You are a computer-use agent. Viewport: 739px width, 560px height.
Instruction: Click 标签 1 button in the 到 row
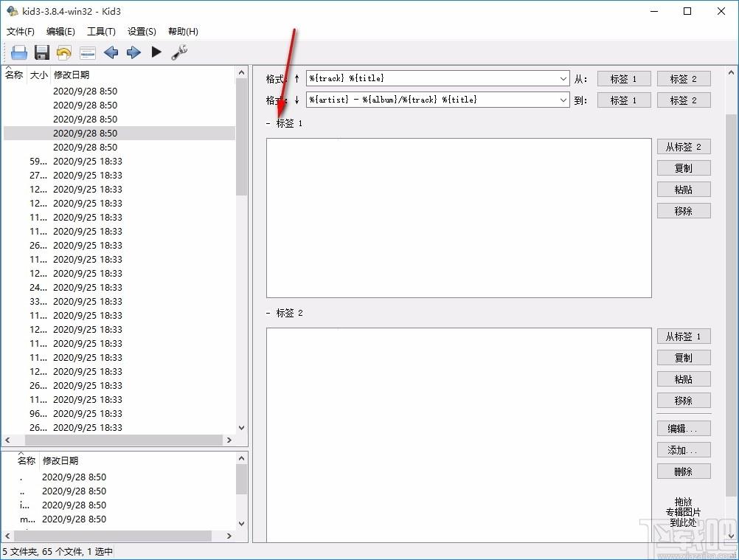pos(624,100)
